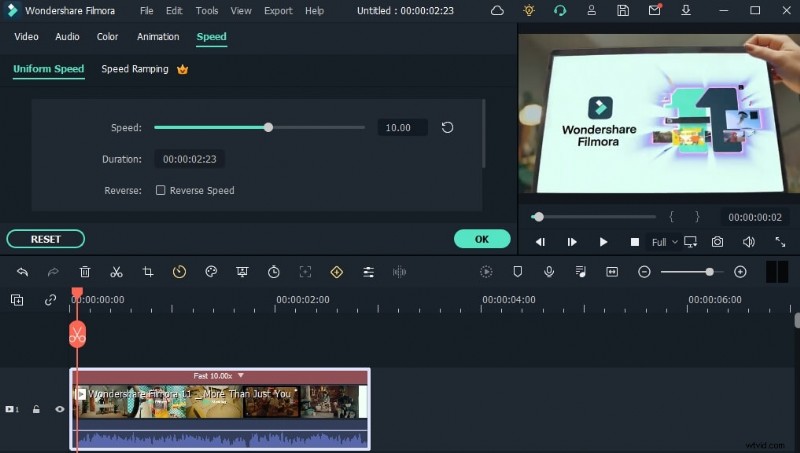Open the preview display settings monitor dropdown

(x=690, y=242)
